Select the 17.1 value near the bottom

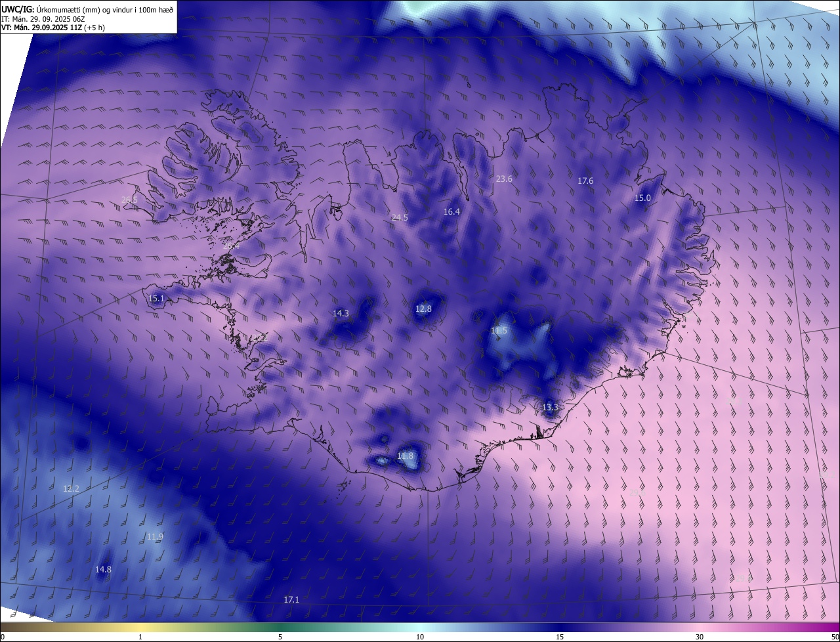coord(291,599)
